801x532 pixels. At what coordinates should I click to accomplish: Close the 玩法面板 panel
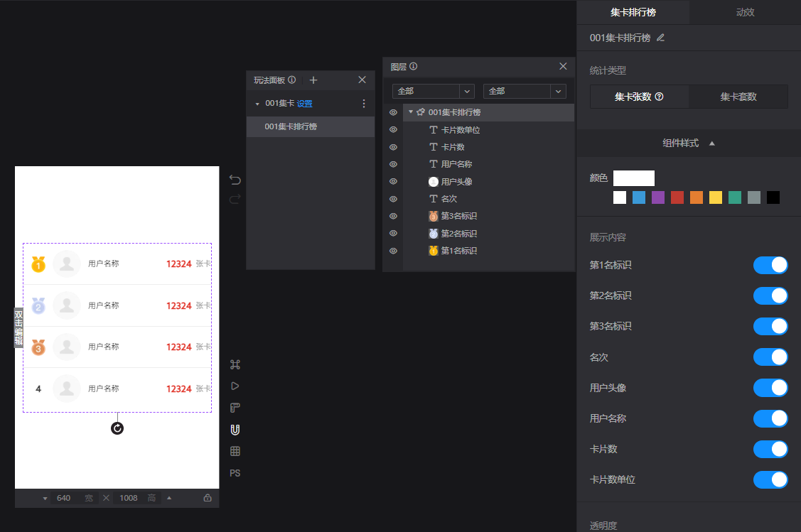(362, 80)
